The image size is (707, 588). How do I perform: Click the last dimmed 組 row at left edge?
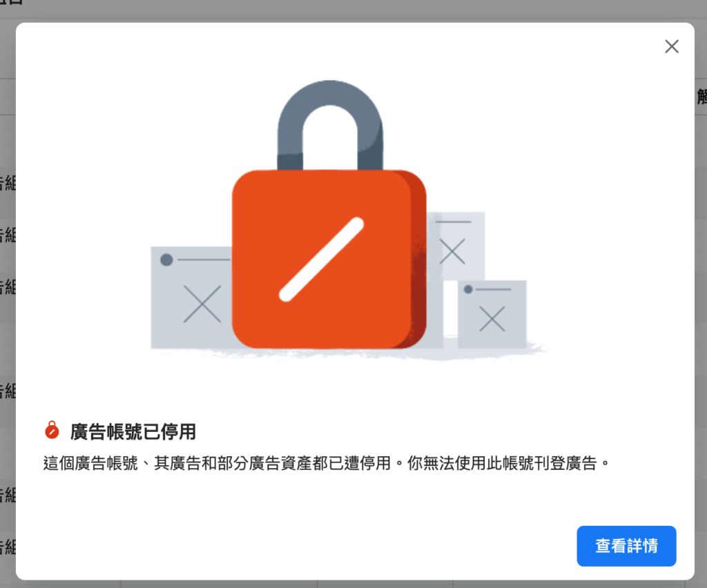coord(8,547)
